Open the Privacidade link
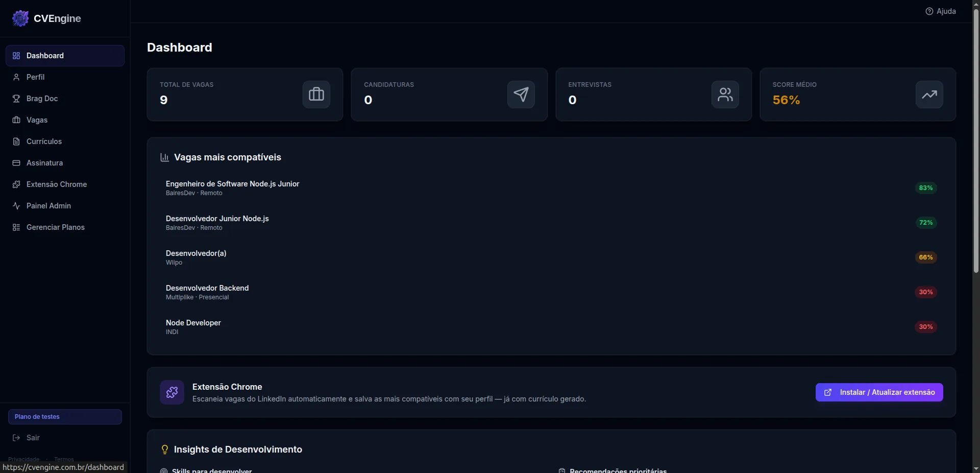Screen dimensions: 980x473 pos(23,459)
